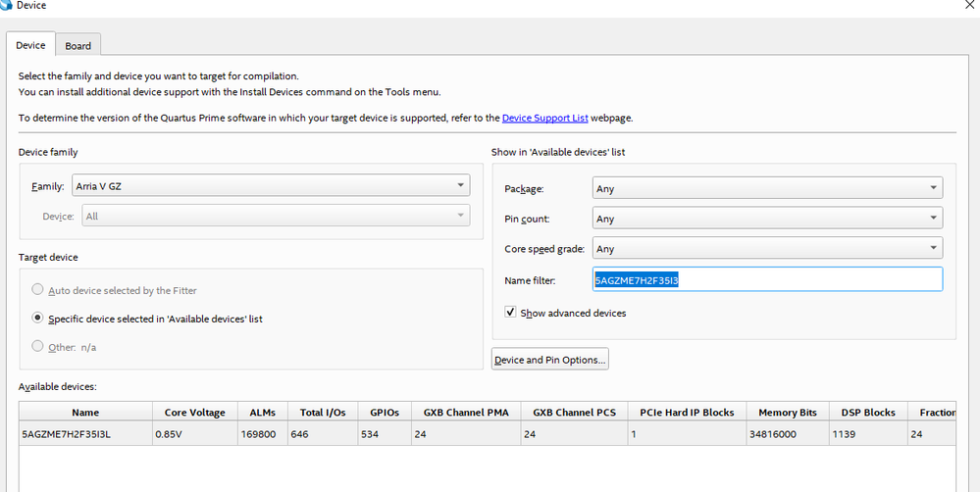Viewport: 980px width, 492px height.
Task: Select the 5AGZME7H2F35I3L device row
Action: pos(84,433)
